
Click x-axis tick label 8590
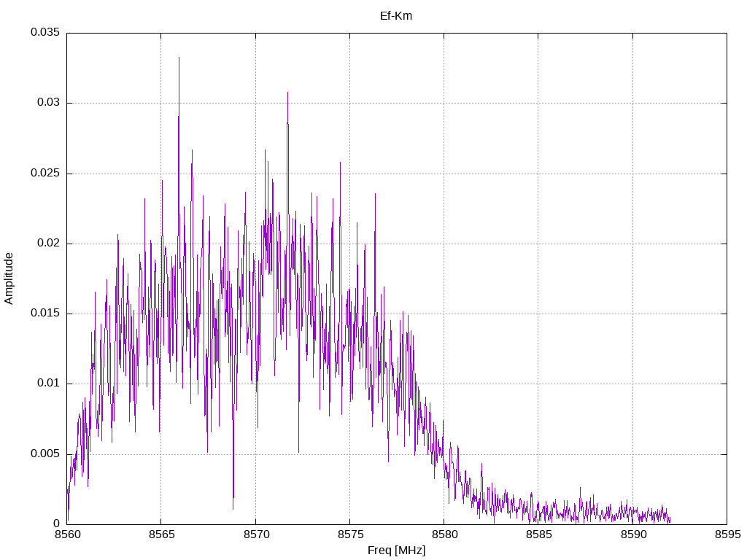pyautogui.click(x=633, y=534)
